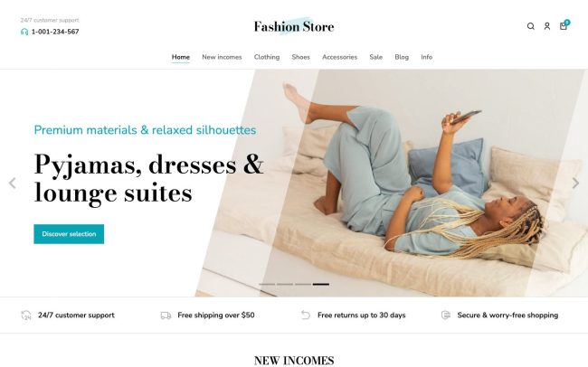This screenshot has width=588, height=367.
Task: Open the Sale menu item
Action: point(375,57)
